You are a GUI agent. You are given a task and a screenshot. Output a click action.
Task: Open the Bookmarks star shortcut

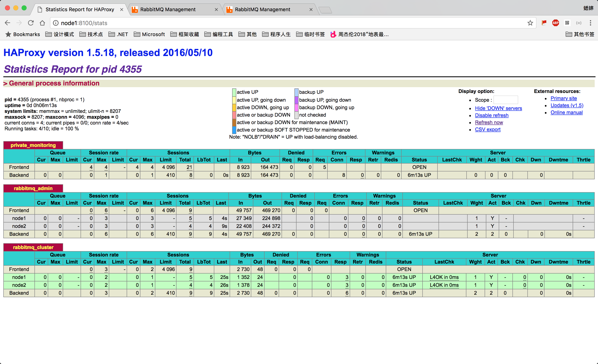point(22,34)
